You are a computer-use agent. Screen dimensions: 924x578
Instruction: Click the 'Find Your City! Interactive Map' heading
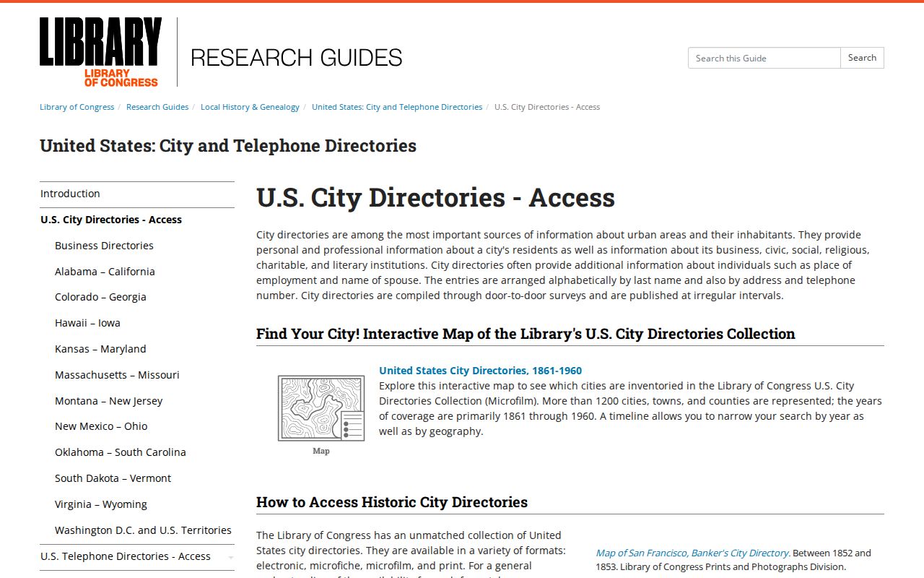[526, 334]
